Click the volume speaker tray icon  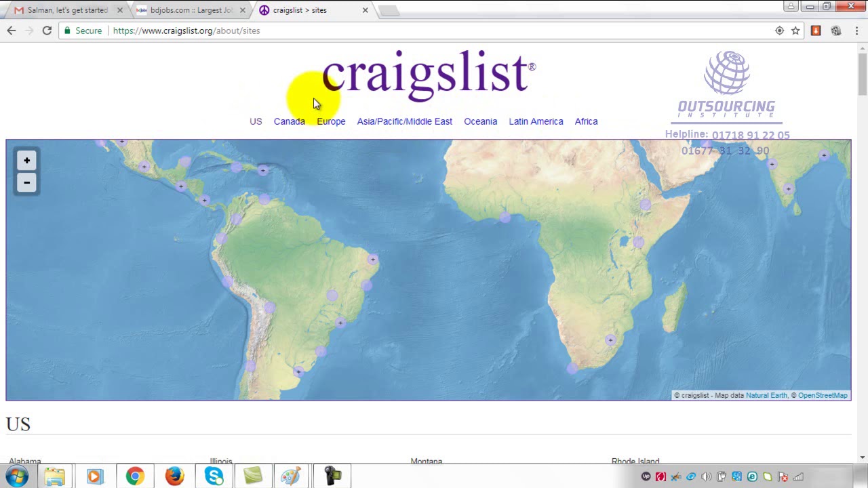(707, 476)
